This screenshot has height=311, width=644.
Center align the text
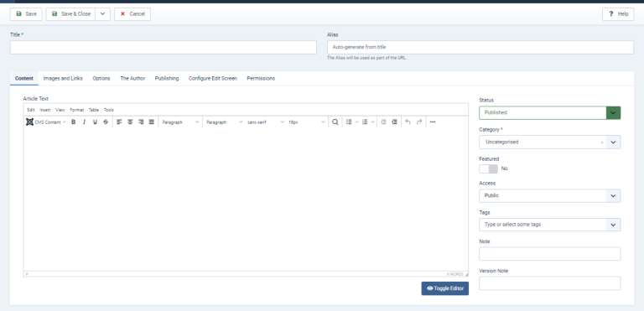(130, 122)
